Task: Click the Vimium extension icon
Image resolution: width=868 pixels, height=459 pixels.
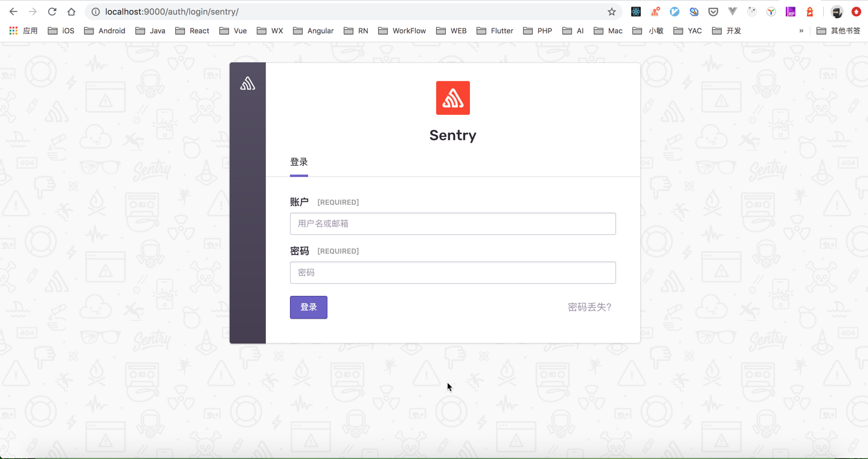Action: [x=675, y=11]
